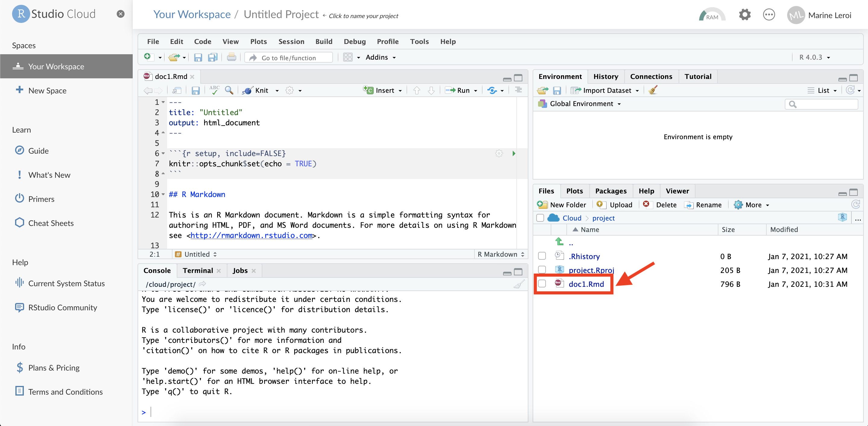Show document outline icon in editor
Image resolution: width=868 pixels, height=426 pixels.
click(518, 90)
